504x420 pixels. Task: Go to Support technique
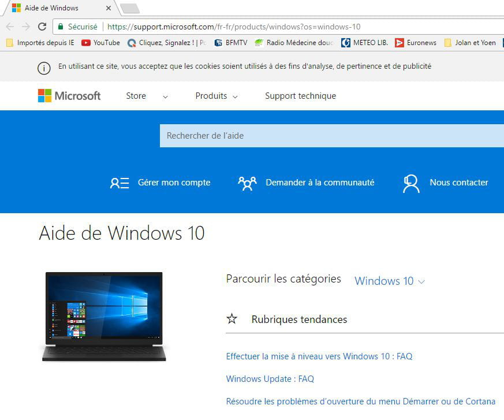[x=301, y=96]
